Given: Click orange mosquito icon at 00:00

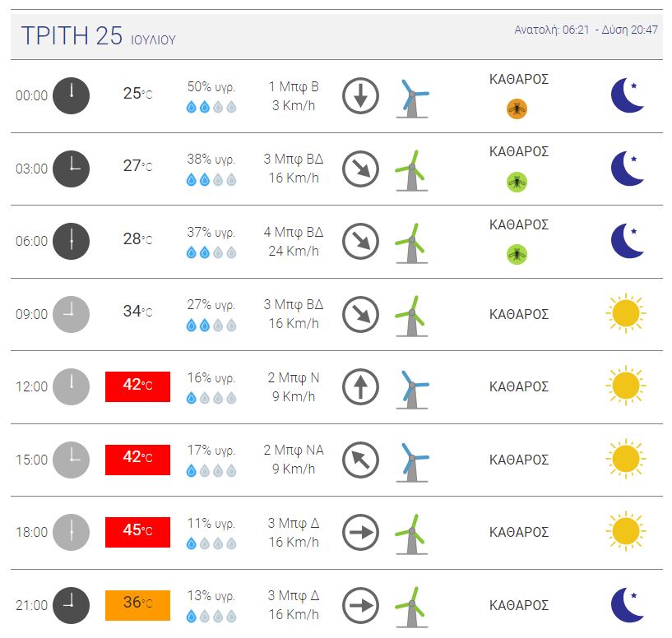Looking at the screenshot, I should click(x=517, y=109).
